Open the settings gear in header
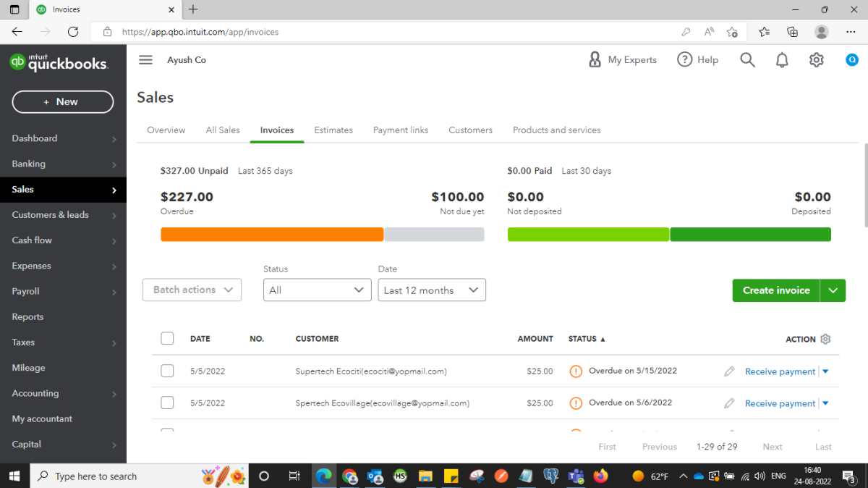Screen dimensions: 868x488 [817, 60]
